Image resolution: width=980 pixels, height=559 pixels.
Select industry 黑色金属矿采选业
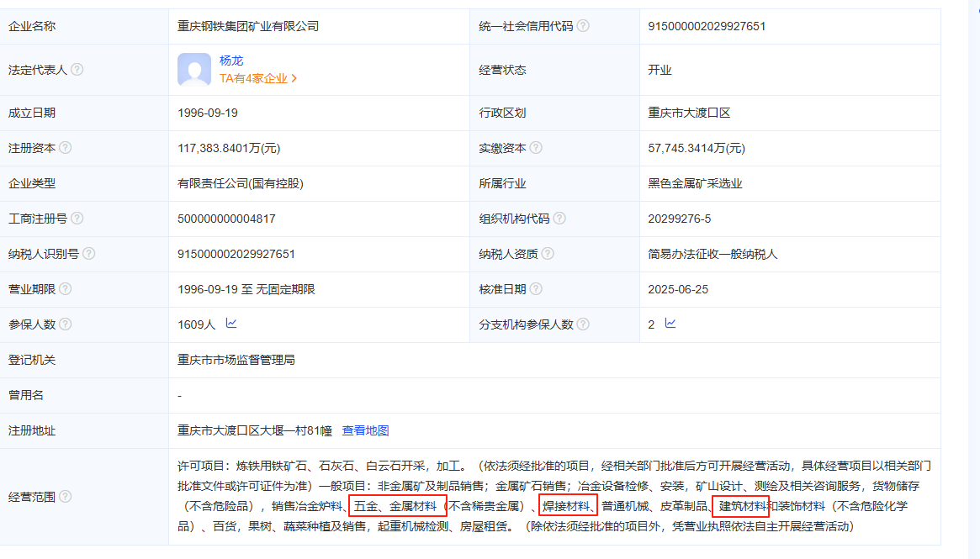695,183
